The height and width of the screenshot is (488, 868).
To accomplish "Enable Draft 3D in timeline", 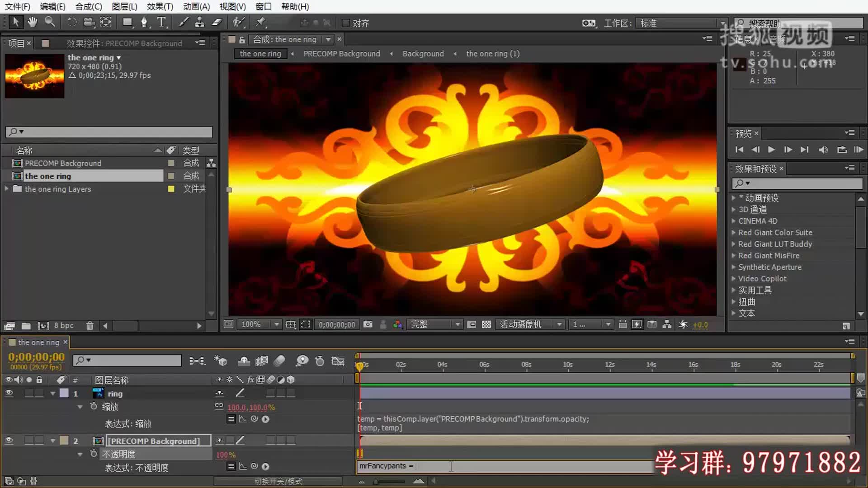I will (221, 361).
